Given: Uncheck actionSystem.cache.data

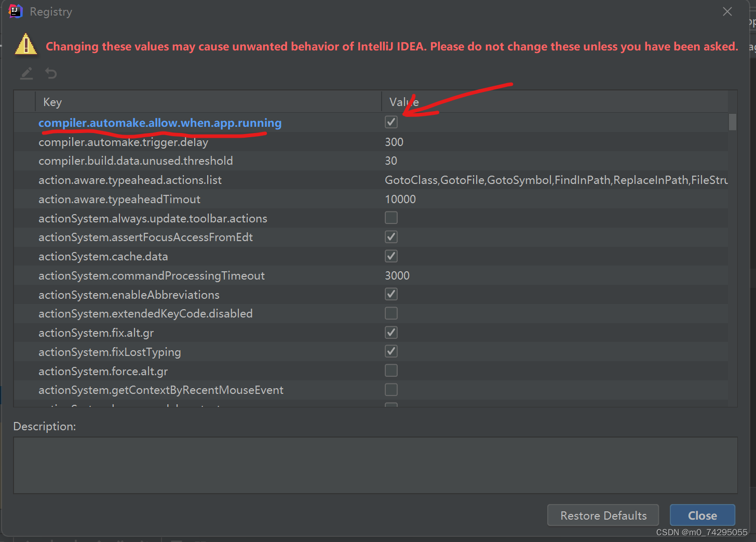Looking at the screenshot, I should (391, 256).
